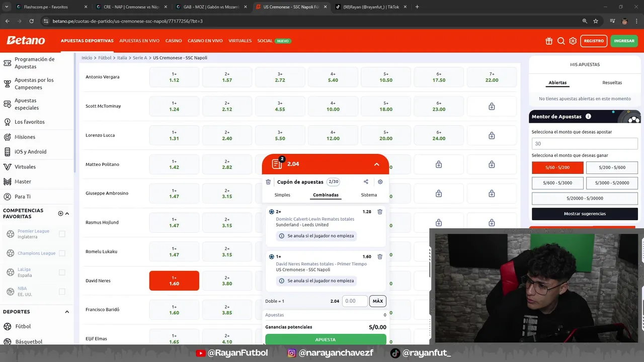Open a new browser tab
The height and width of the screenshot is (362, 644).
tap(417, 7)
